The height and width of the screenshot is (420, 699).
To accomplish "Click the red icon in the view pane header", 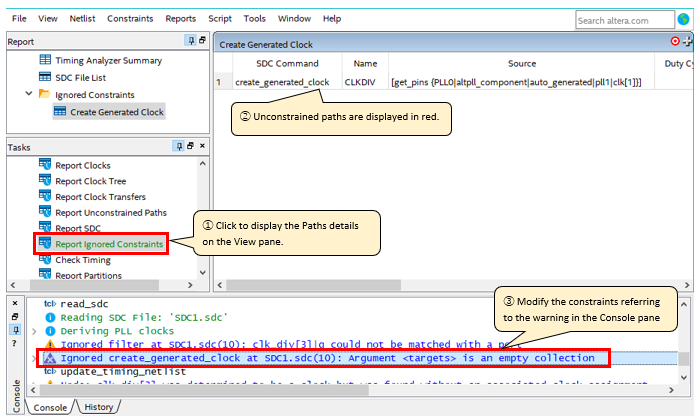I will click(x=675, y=42).
